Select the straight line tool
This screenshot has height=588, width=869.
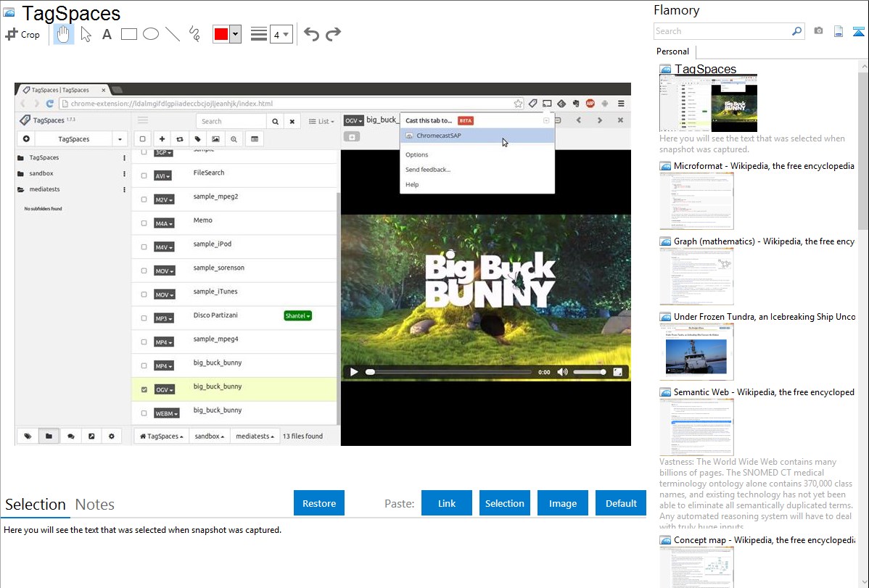pos(173,34)
